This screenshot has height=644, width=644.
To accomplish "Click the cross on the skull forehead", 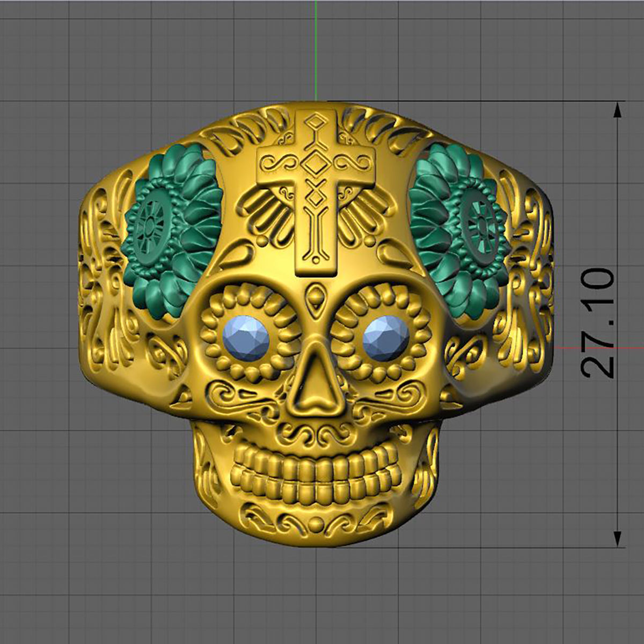I will pos(316,193).
